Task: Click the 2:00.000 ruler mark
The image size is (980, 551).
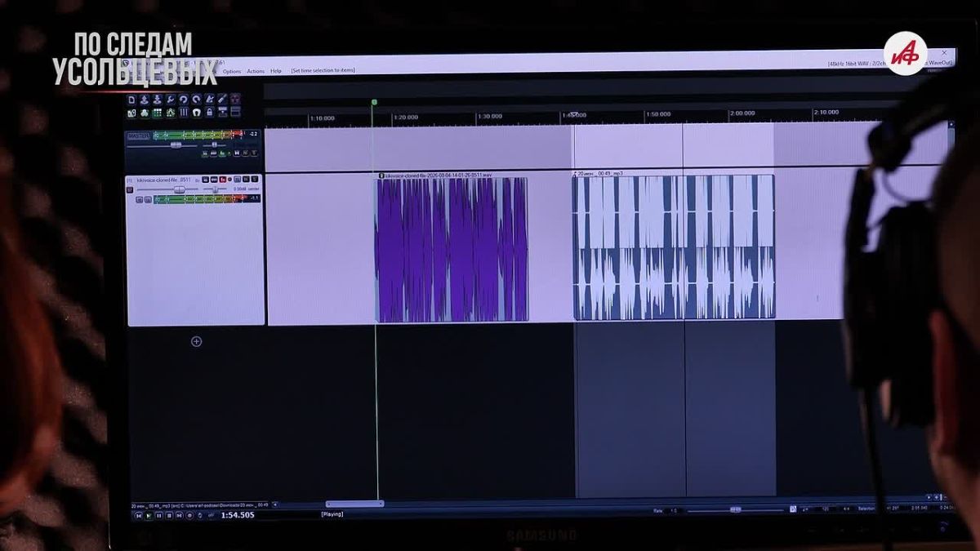Action: tap(742, 113)
